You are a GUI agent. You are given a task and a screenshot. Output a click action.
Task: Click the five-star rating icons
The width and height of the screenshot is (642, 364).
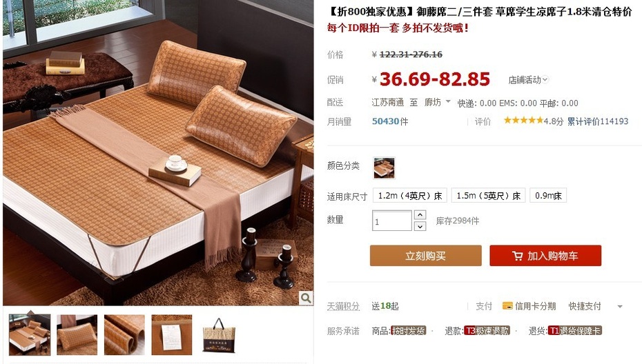(x=523, y=120)
